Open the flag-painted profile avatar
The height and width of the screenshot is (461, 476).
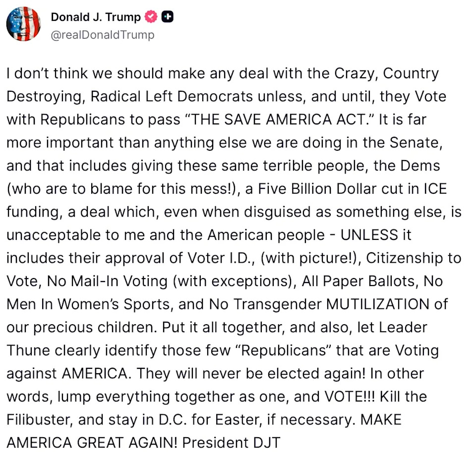23,24
